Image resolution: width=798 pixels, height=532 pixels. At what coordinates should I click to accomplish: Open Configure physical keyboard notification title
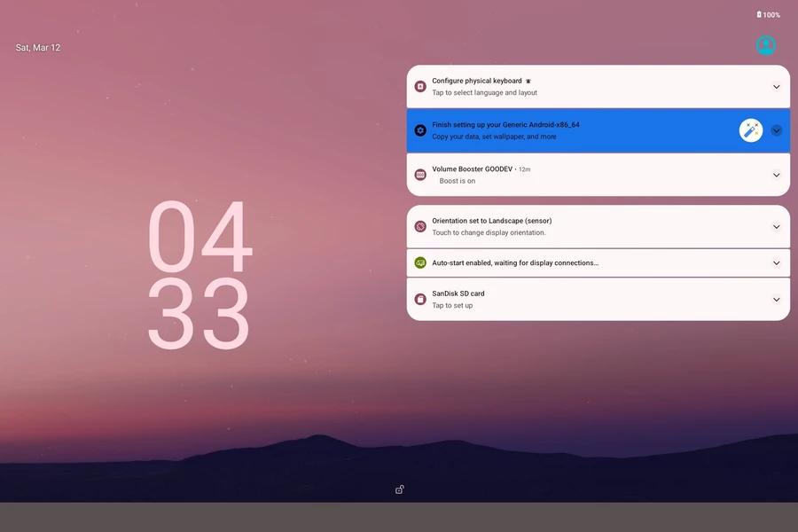pyautogui.click(x=477, y=81)
